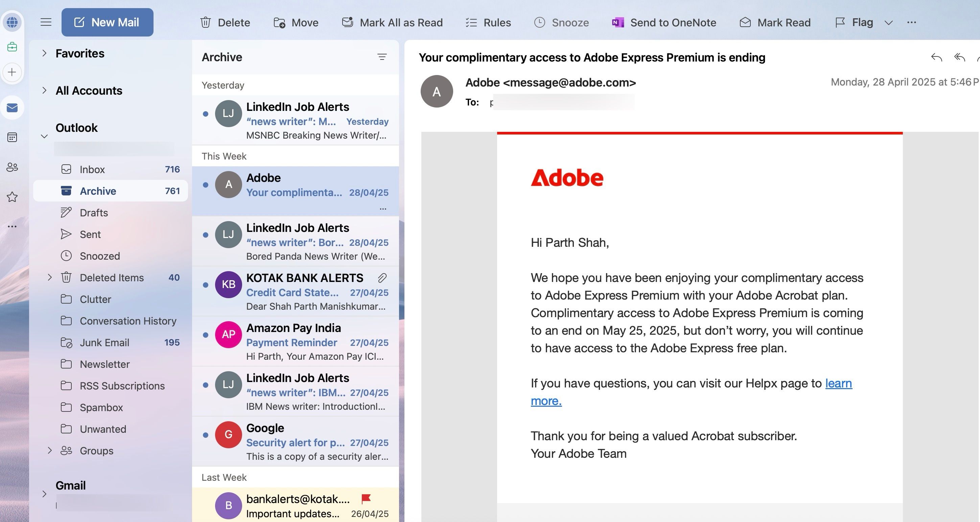Toggle the hamburger navigation pane button
This screenshot has height=522, width=980.
46,22
